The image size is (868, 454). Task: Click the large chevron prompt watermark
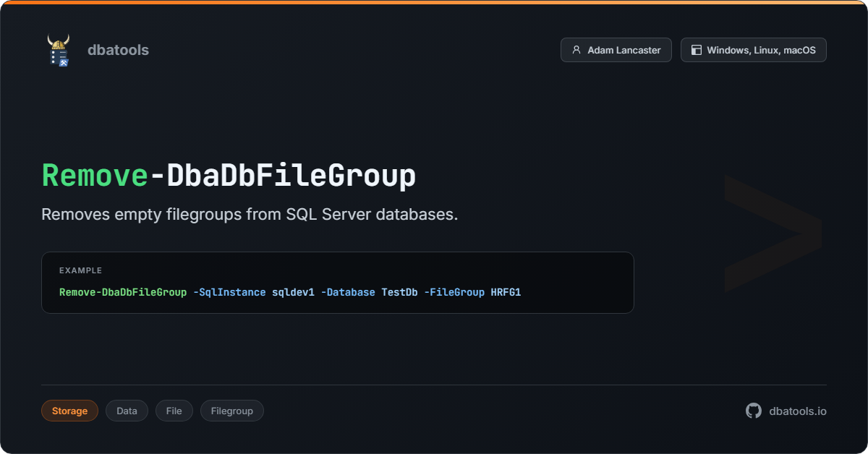coord(773,233)
